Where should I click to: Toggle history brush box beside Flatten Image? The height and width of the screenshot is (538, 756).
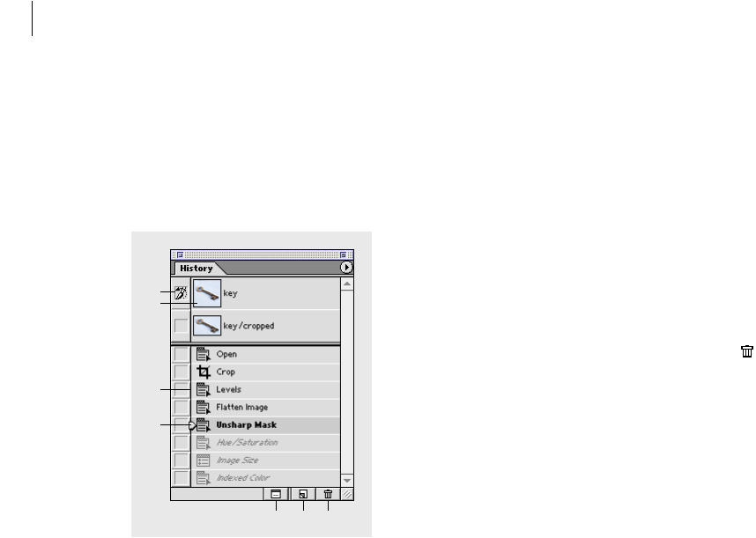[181, 408]
